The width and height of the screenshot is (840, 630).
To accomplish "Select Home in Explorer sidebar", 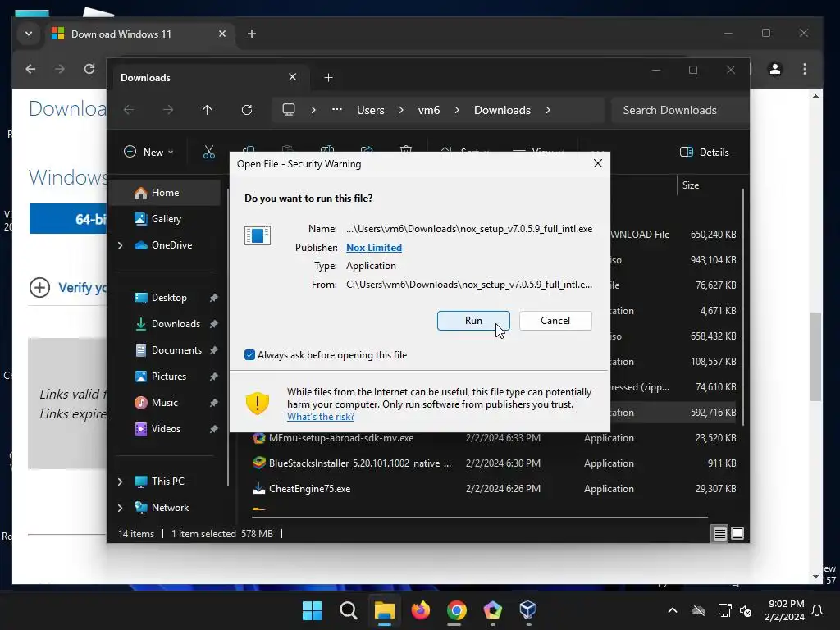I will click(x=164, y=192).
